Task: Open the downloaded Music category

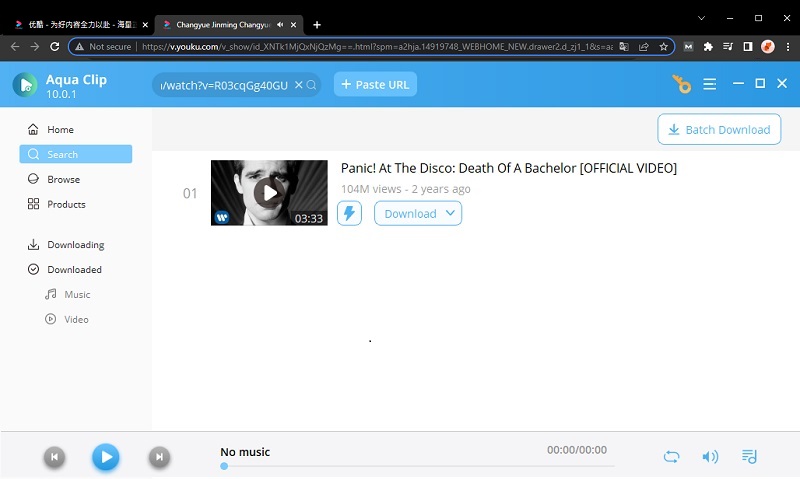Action: pos(76,294)
